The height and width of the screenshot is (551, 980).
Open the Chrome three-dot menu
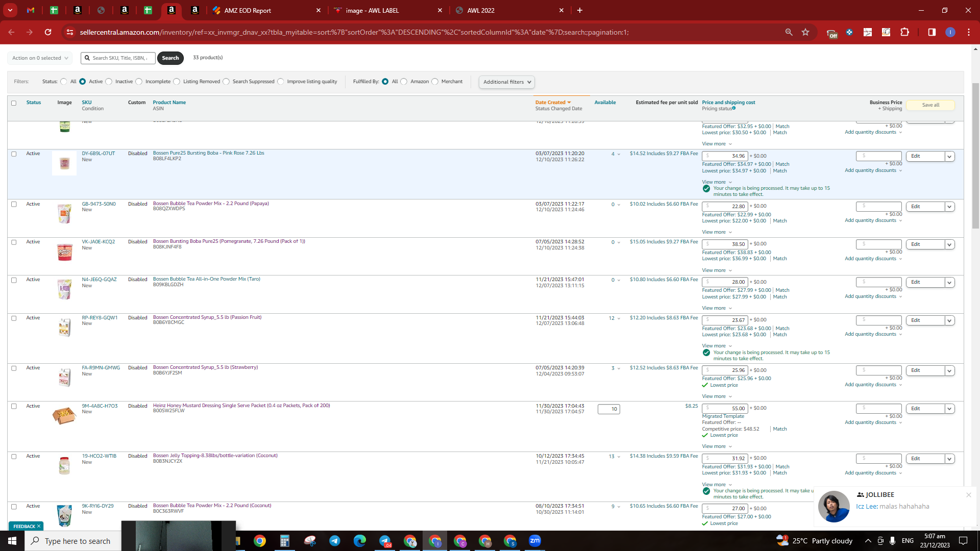point(969,32)
